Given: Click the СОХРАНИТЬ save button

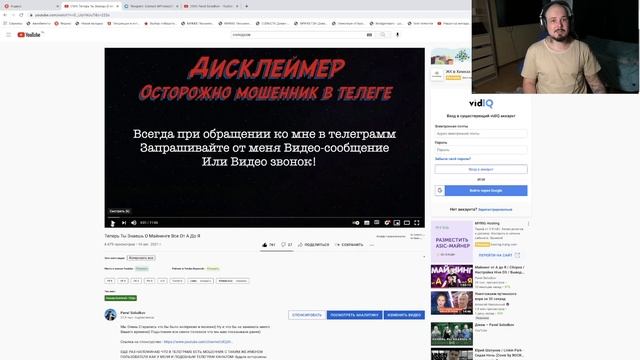Looking at the screenshot, I should 349,245.
